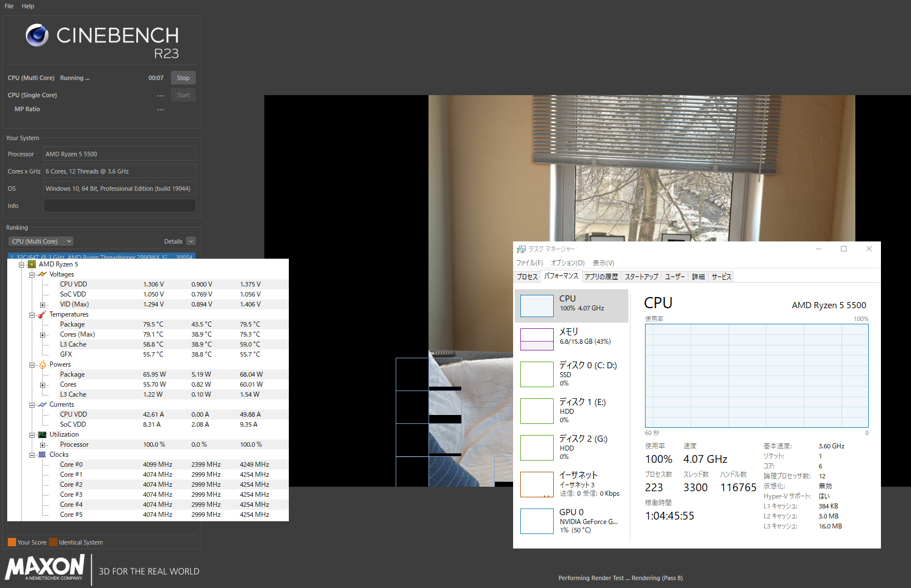Viewport: 911px width, 588px height.
Task: Switch to the 詳細 tab
Action: [698, 276]
